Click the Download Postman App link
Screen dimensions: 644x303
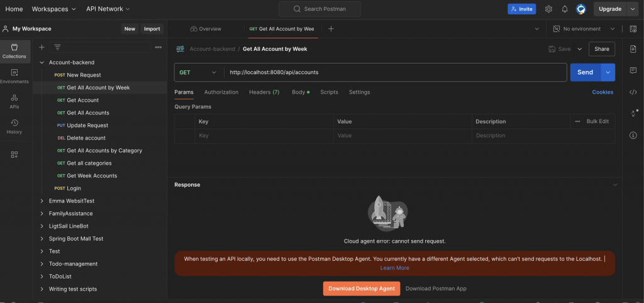point(436,289)
